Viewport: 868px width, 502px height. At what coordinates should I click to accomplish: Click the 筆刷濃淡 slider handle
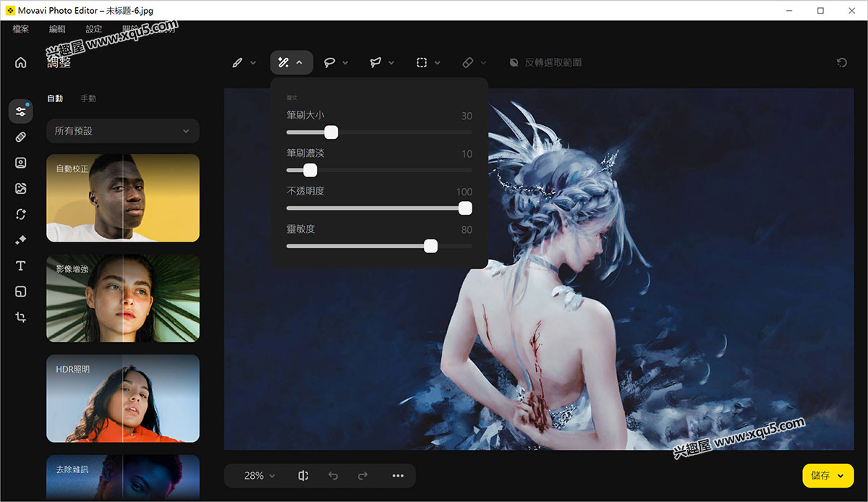point(310,170)
